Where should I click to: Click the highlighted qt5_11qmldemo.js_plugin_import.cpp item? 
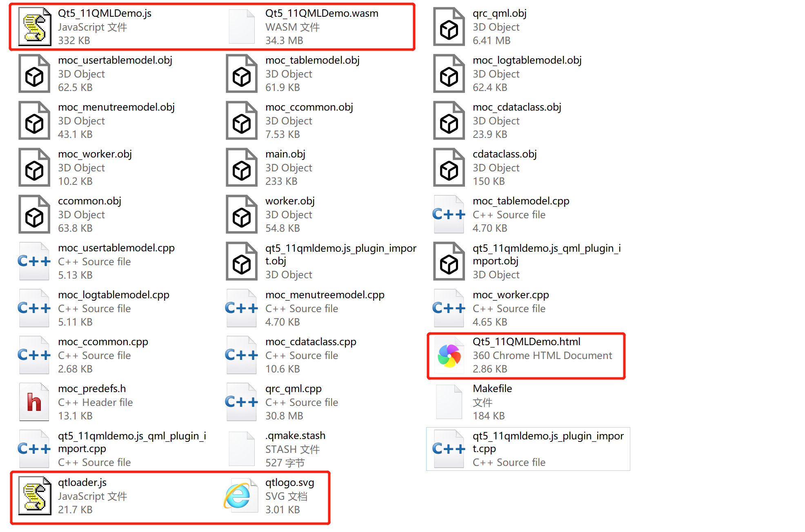coord(528,449)
